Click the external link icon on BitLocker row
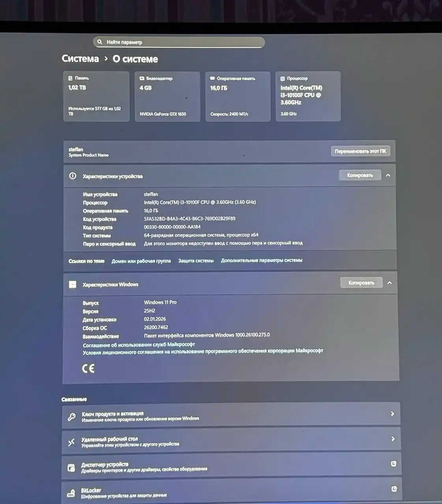This screenshot has height=504, width=442. 393,489
